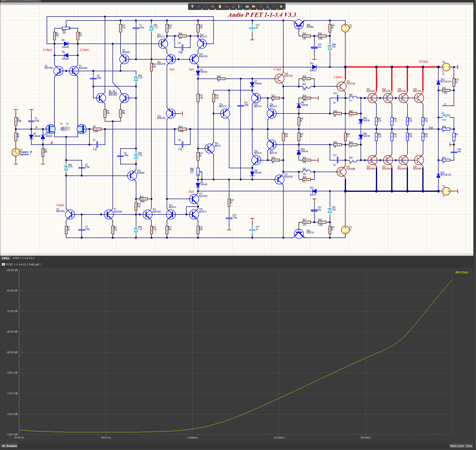Click the Out net label
Image resolution: width=476 pixels, height=450 pixels.
(x=431, y=127)
